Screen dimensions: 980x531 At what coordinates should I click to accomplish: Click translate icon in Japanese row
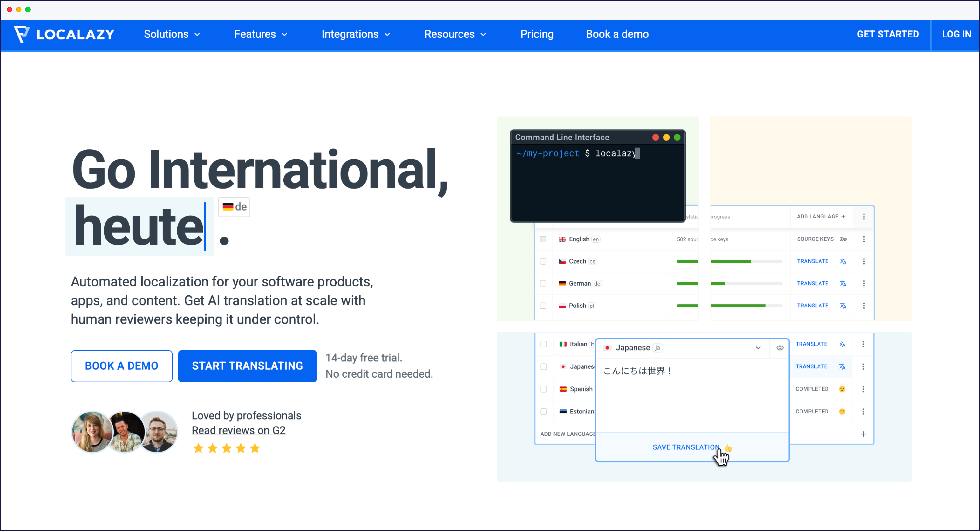pyautogui.click(x=842, y=367)
